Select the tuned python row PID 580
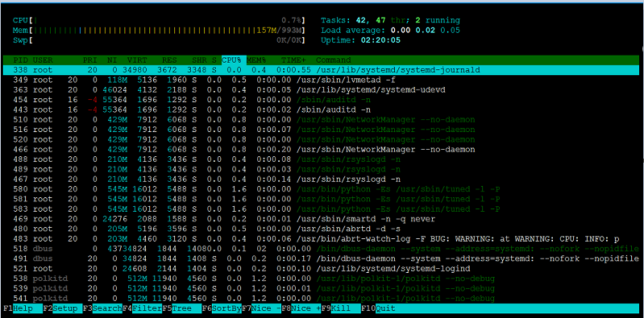Viewport: 644px width, 318px height. click(x=322, y=189)
